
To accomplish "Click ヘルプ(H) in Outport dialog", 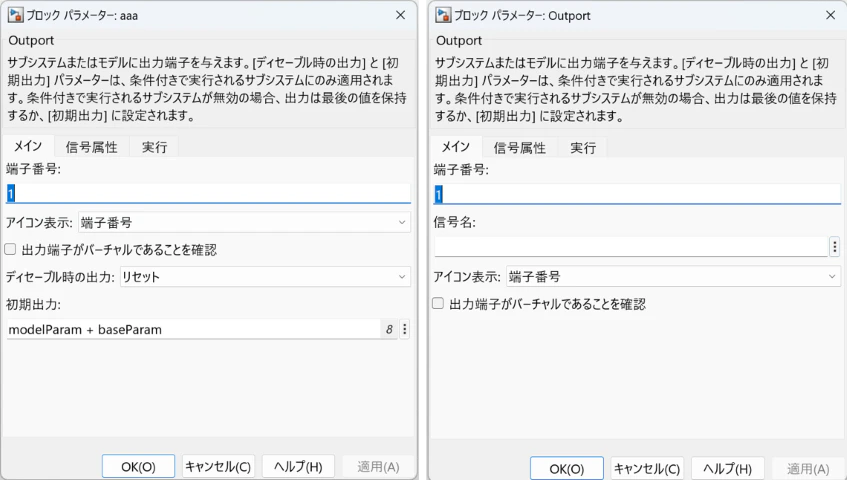I will (728, 469).
